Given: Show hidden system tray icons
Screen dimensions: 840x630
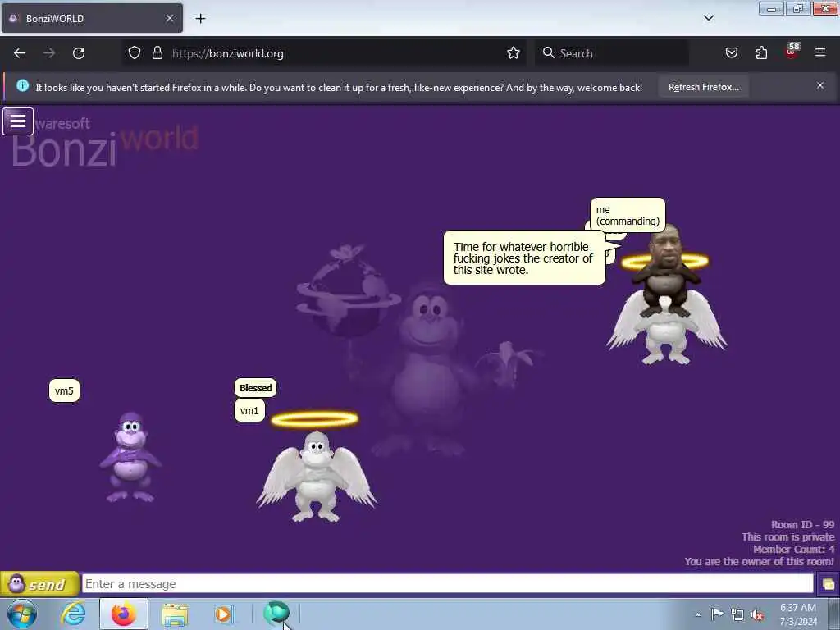Looking at the screenshot, I should (697, 614).
